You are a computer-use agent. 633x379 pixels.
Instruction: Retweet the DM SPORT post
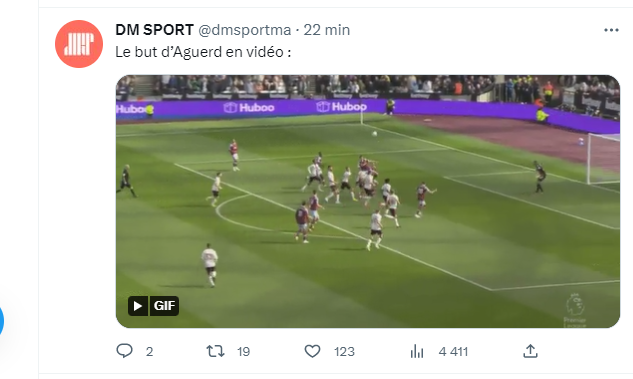click(x=216, y=351)
